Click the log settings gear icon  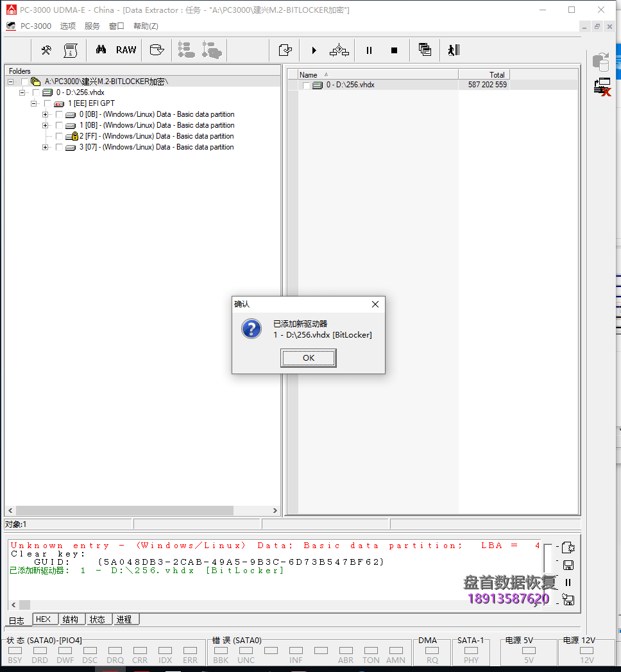click(568, 547)
